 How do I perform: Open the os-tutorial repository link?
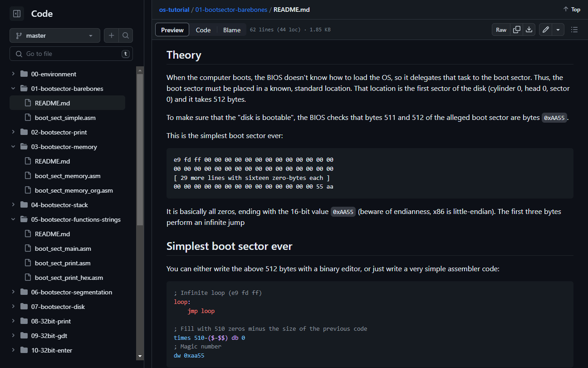click(x=174, y=9)
